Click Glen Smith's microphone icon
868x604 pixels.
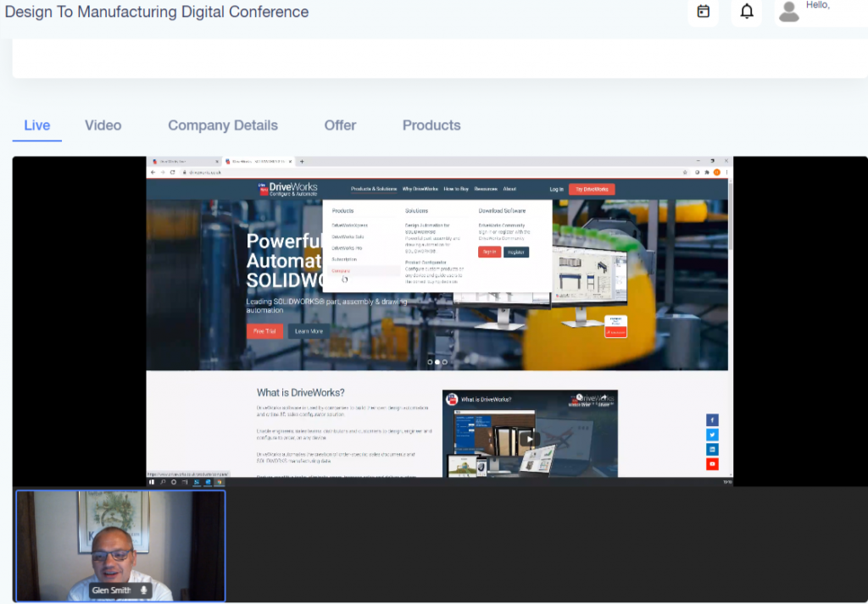(x=144, y=590)
